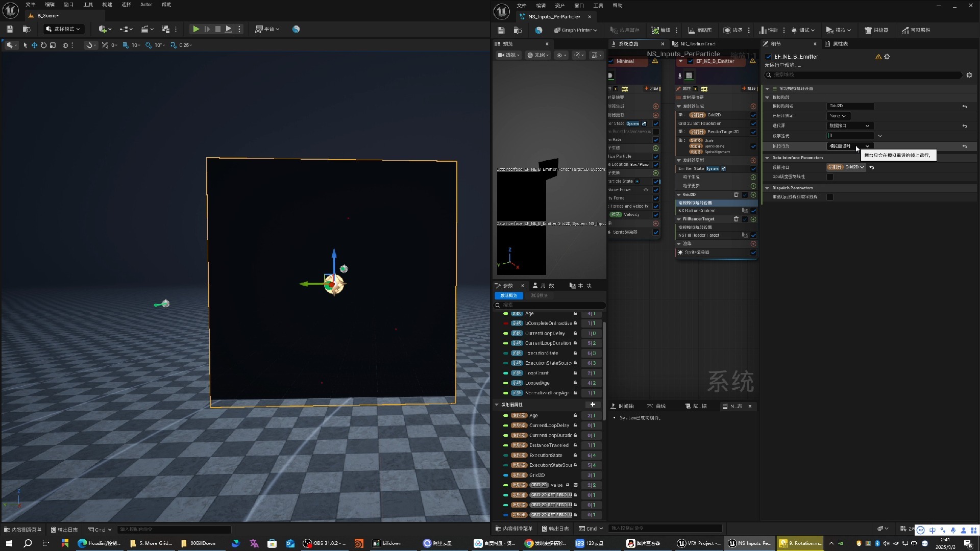Select the rotate transform tool icon
Viewport: 980px width, 551px height.
click(43, 45)
